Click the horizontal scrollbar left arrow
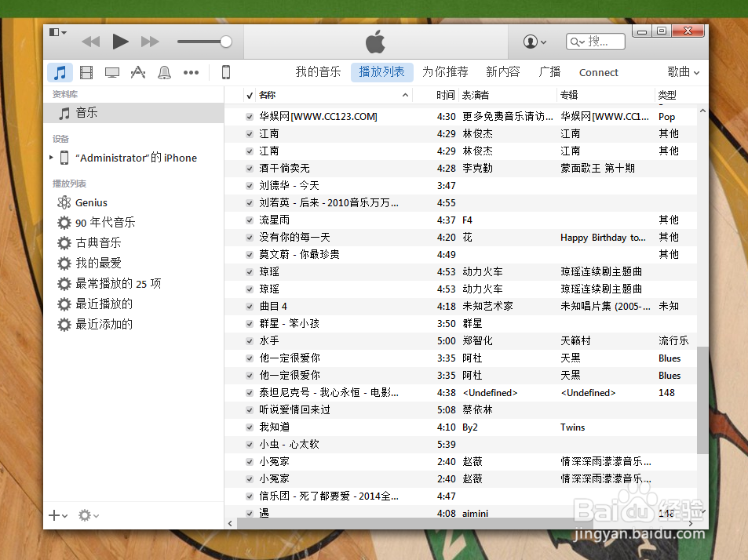Viewport: 748px width, 560px height. (231, 523)
